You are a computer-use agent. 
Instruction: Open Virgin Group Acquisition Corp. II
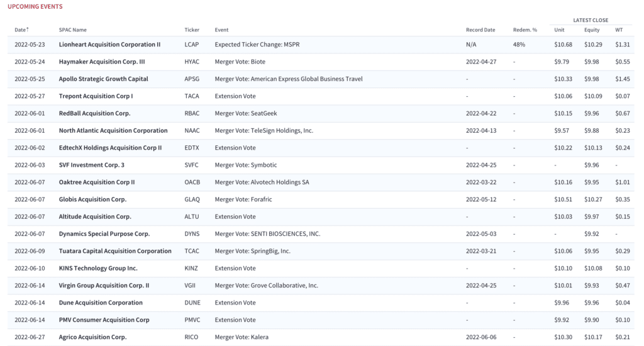(x=104, y=286)
